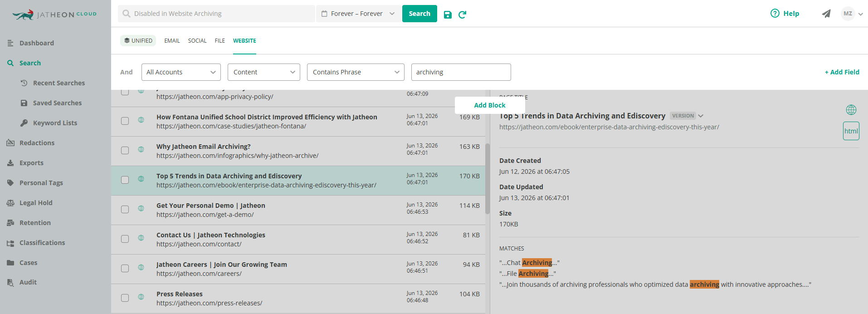868x314 pixels.
Task: Open the MZ user avatar
Action: [848, 14]
